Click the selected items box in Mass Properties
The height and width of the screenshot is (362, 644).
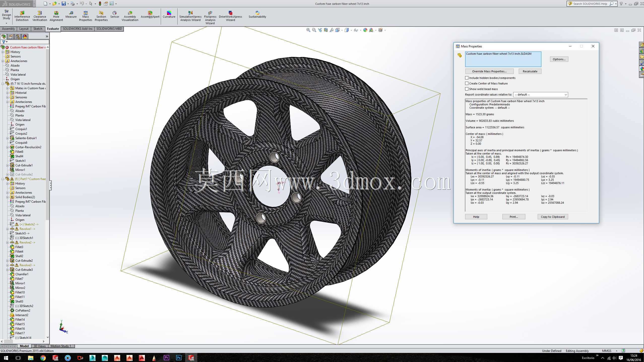point(503,59)
